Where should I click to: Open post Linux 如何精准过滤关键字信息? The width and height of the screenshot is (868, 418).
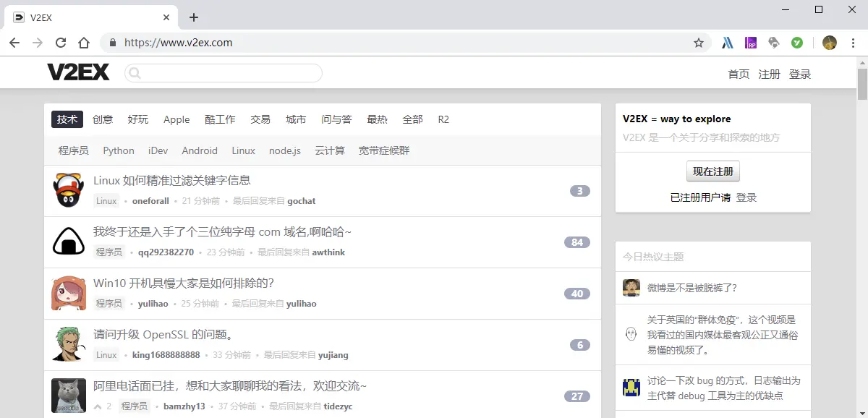click(x=172, y=180)
